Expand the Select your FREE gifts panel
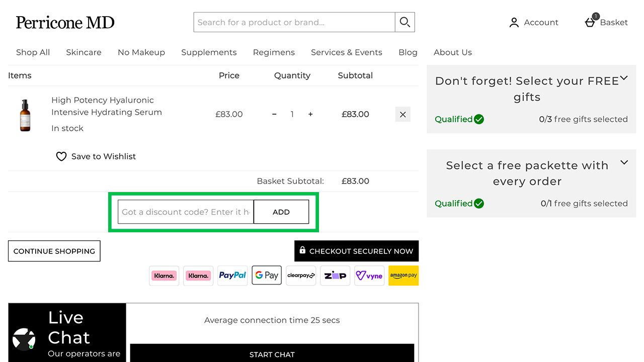This screenshot has height=362, width=644. click(624, 78)
